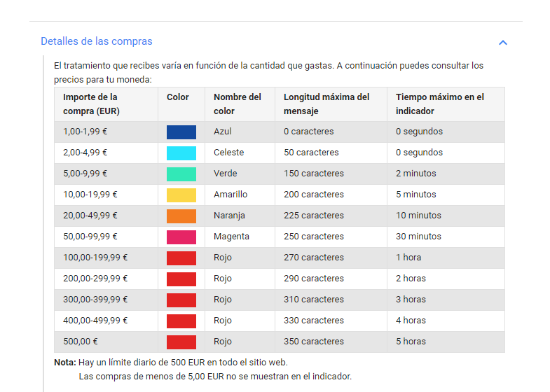The image size is (550, 392).
Task: Select the 30 minutos time cell
Action: pos(418,237)
